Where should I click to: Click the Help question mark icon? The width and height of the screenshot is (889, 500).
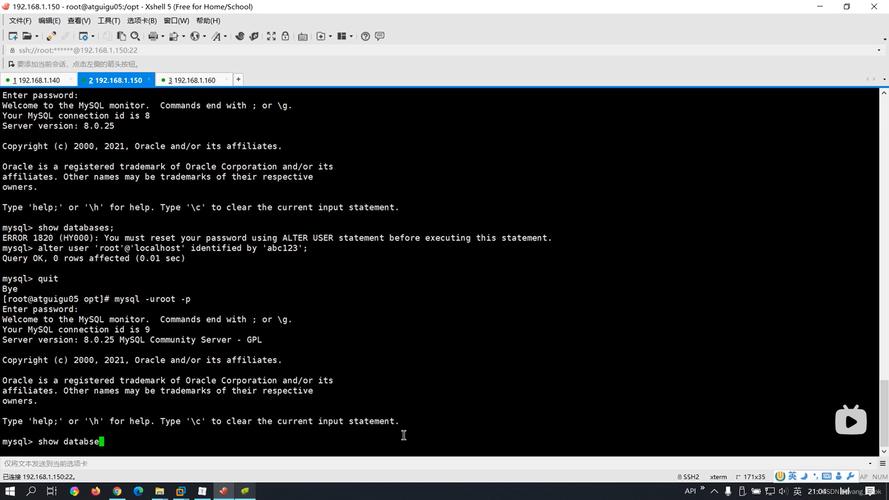[365, 36]
